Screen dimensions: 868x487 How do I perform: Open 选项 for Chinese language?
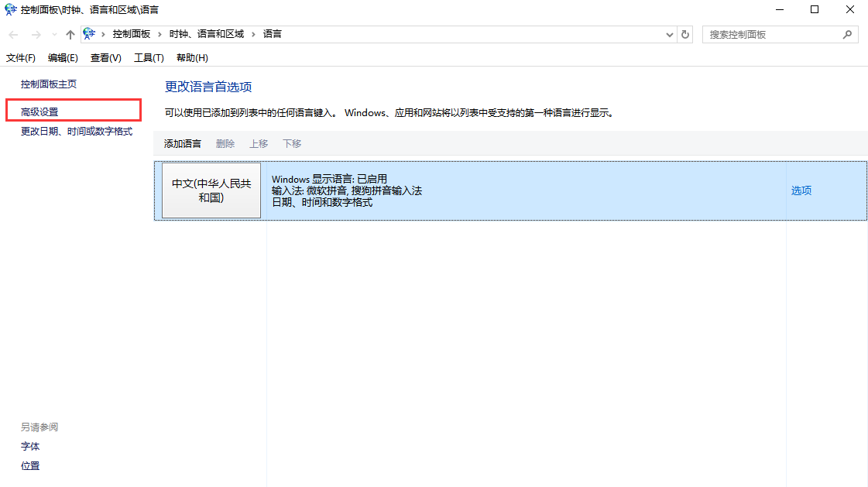(801, 190)
